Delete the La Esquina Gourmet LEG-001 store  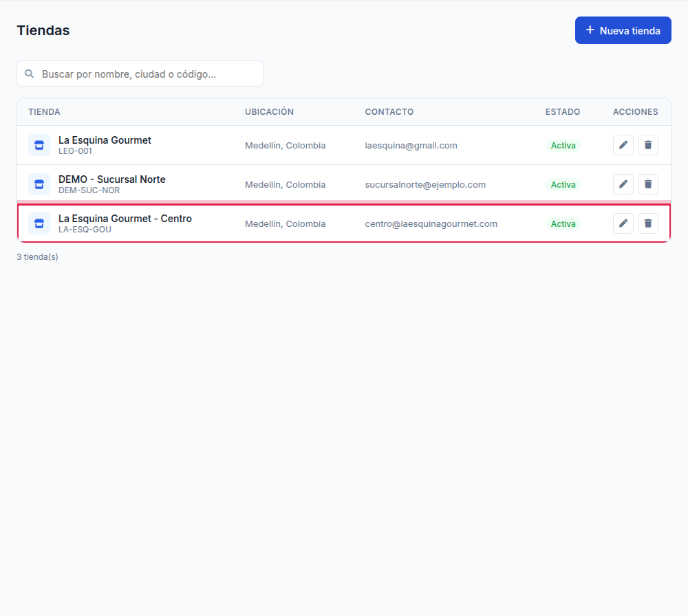point(648,145)
